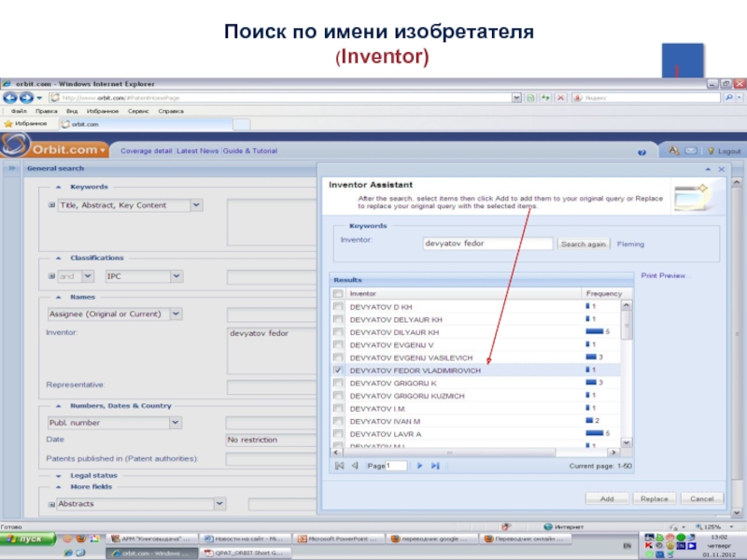
Task: Click the browser address bar
Action: point(280,98)
